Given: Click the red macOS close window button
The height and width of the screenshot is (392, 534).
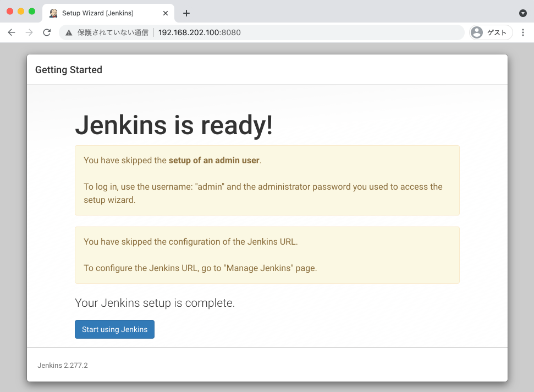Looking at the screenshot, I should (x=10, y=11).
